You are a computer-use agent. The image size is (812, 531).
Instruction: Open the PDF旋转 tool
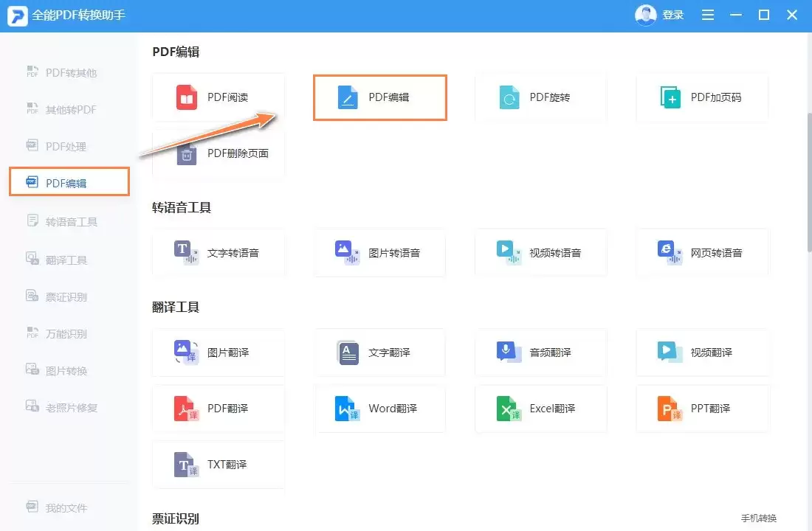(x=541, y=97)
